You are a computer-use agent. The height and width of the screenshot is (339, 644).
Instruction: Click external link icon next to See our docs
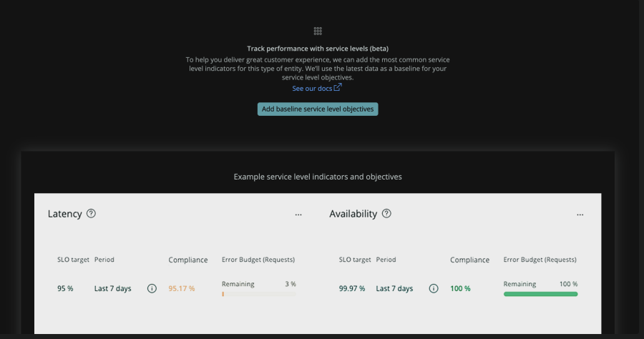[338, 87]
